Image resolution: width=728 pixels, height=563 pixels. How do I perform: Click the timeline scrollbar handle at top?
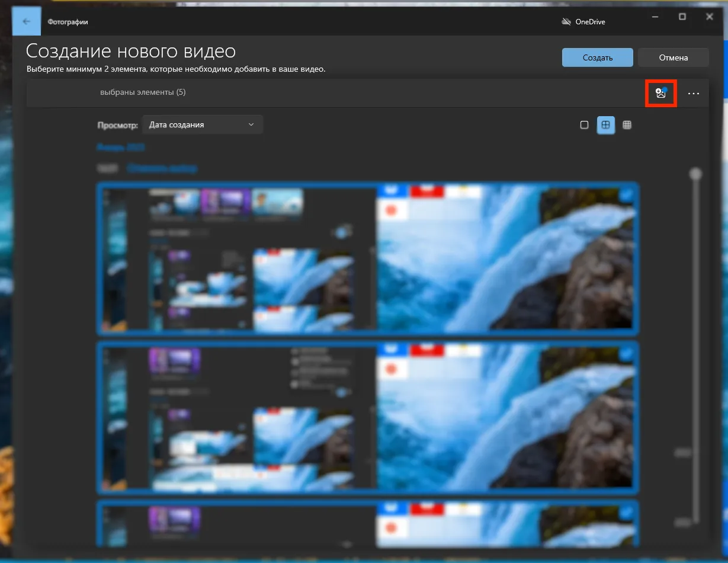[695, 174]
